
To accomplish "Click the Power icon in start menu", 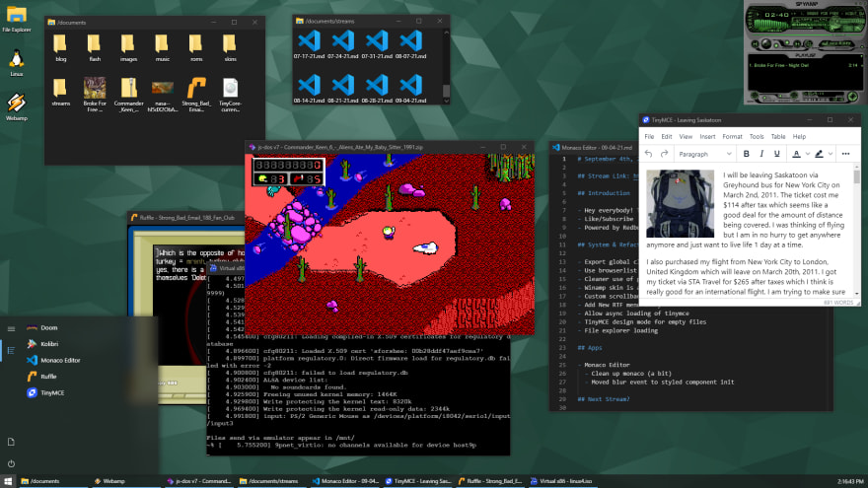I will point(11,463).
